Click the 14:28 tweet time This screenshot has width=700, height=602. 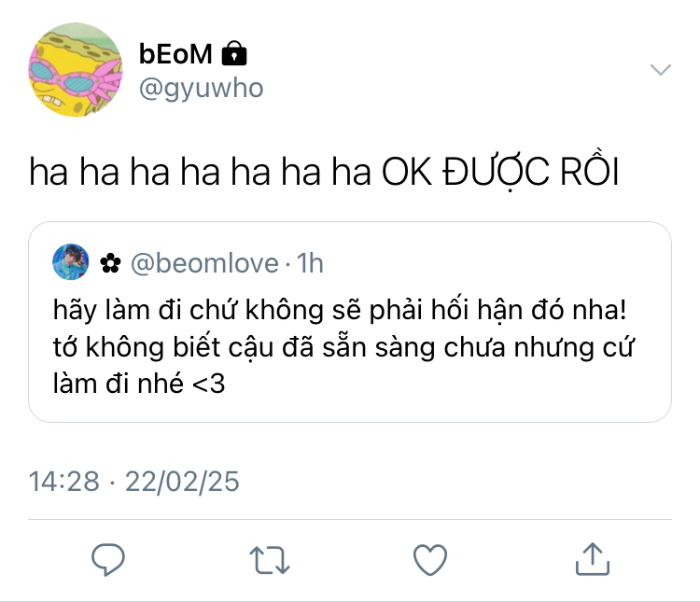point(63,482)
